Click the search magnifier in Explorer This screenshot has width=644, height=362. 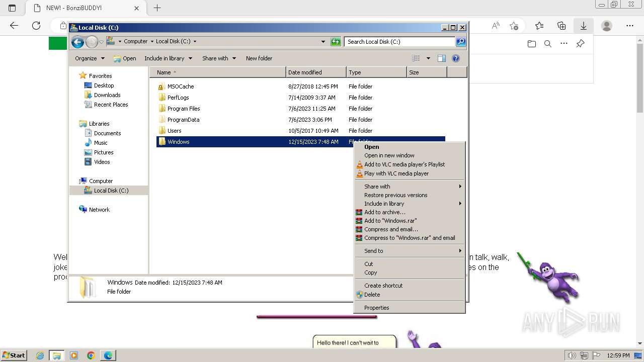(461, 42)
